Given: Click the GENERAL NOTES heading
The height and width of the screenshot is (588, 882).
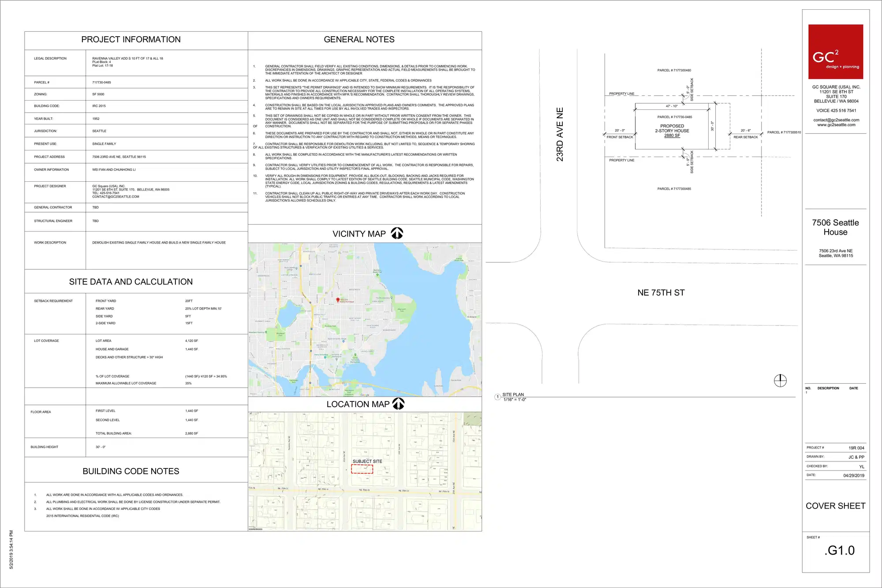Looking at the screenshot, I should 359,39.
